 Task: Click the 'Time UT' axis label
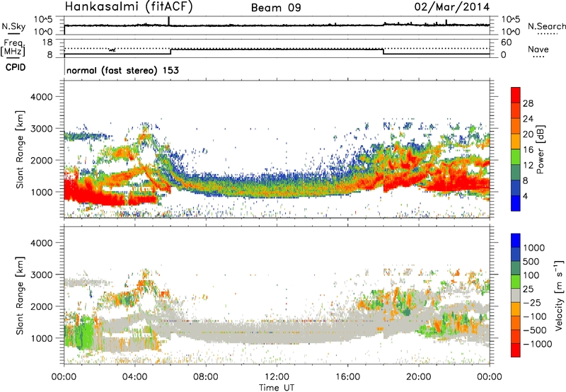pyautogui.click(x=277, y=388)
